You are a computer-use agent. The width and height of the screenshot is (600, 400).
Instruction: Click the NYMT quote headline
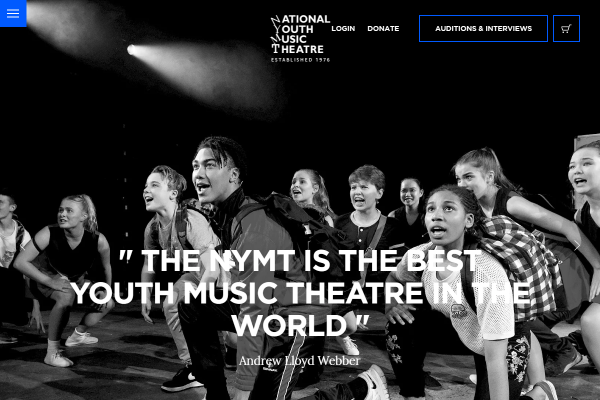tap(300, 293)
